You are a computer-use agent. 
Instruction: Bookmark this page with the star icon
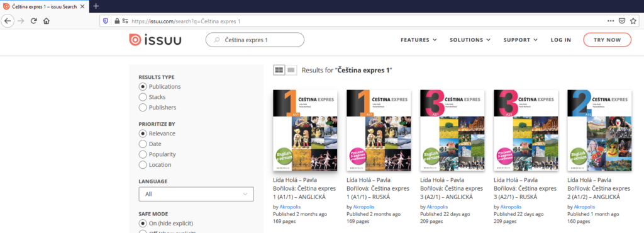[x=633, y=21]
